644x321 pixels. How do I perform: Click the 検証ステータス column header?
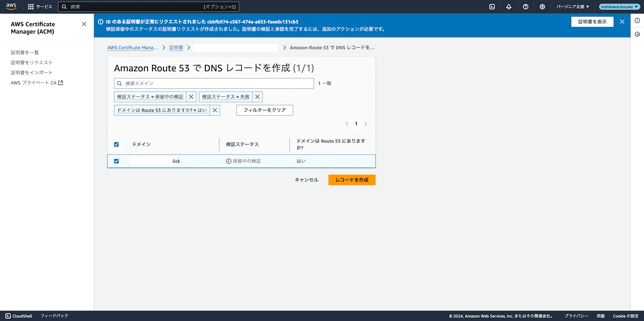242,144
